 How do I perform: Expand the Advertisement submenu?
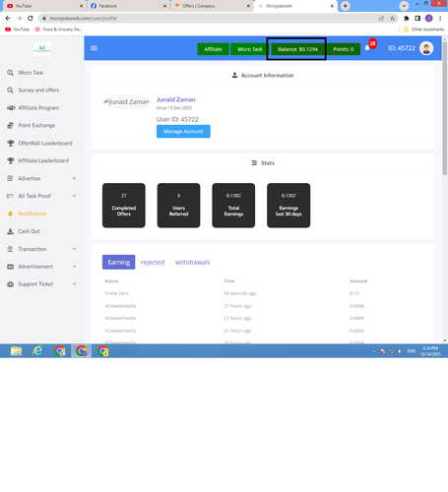pyautogui.click(x=74, y=267)
